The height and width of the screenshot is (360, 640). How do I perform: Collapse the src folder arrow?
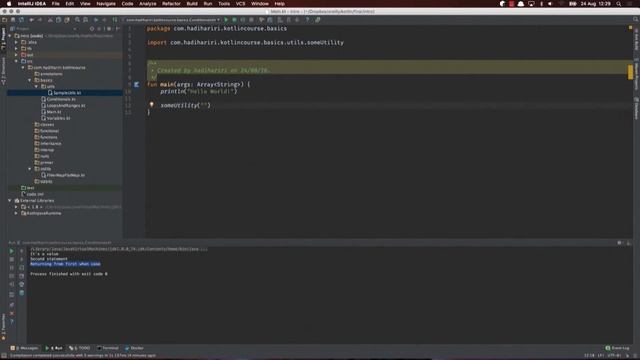[16, 61]
